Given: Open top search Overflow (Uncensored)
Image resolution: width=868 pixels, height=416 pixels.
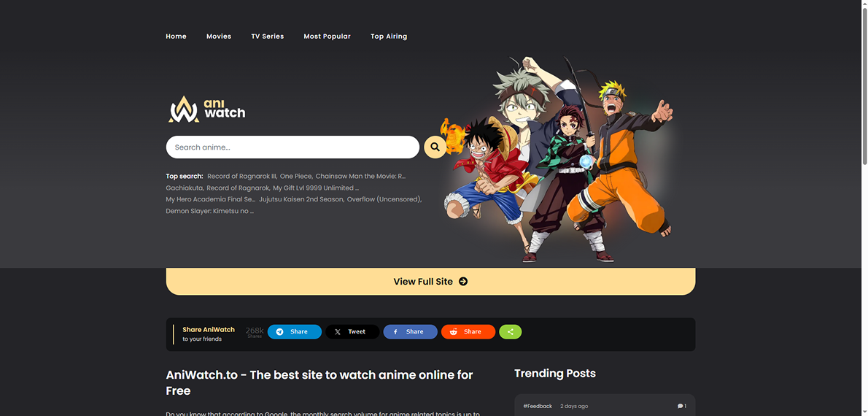Looking at the screenshot, I should (x=384, y=199).
